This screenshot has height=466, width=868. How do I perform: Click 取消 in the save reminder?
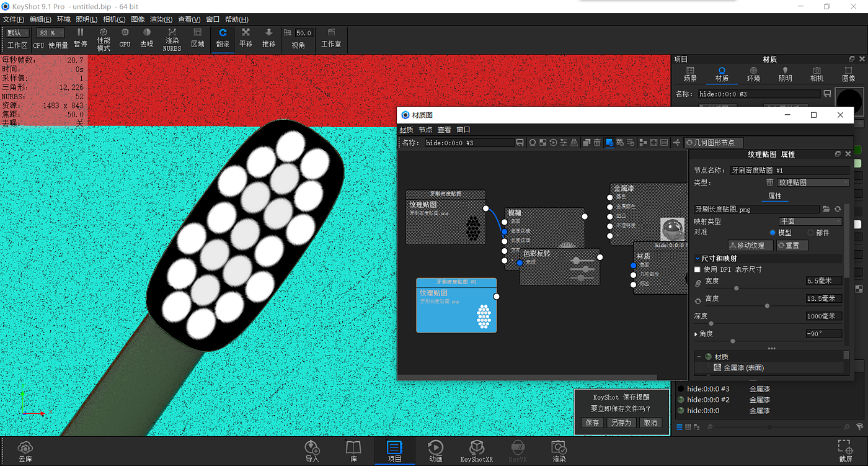pos(650,423)
